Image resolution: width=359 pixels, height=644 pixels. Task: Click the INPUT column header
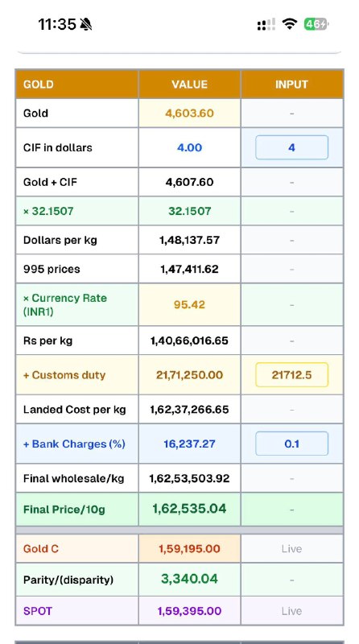(x=291, y=85)
